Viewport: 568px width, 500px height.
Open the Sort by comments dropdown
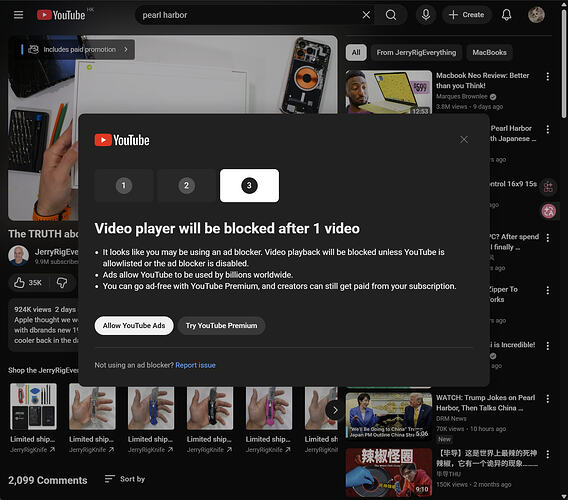click(125, 479)
